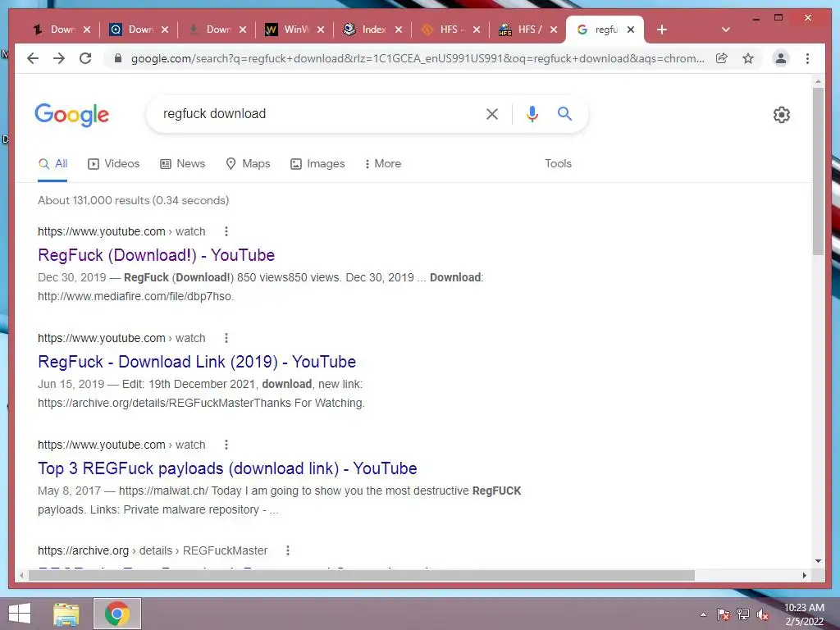Image resolution: width=840 pixels, height=630 pixels.
Task: Click the scroll down arrow
Action: 818,561
